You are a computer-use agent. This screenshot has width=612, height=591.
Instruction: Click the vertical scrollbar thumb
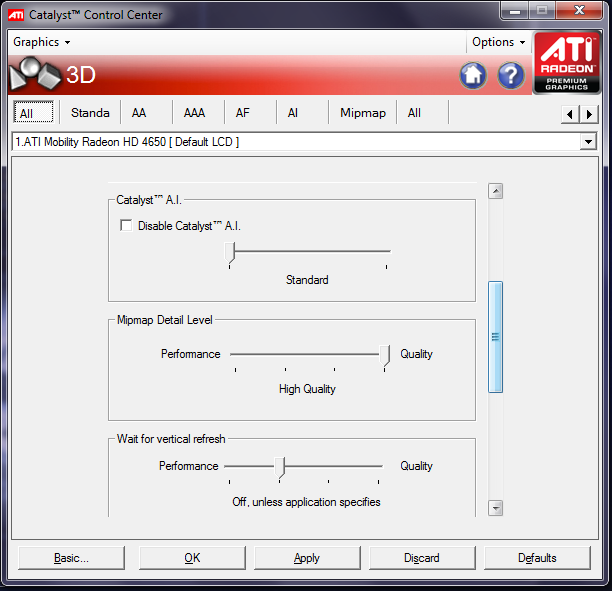495,337
